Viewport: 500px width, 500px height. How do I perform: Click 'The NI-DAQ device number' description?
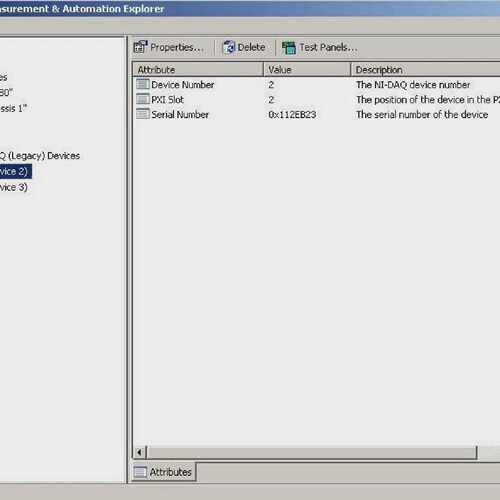413,85
